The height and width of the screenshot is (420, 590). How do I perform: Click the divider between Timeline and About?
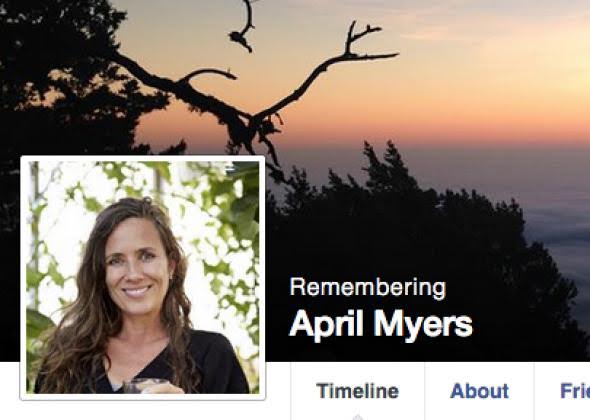coord(425,391)
